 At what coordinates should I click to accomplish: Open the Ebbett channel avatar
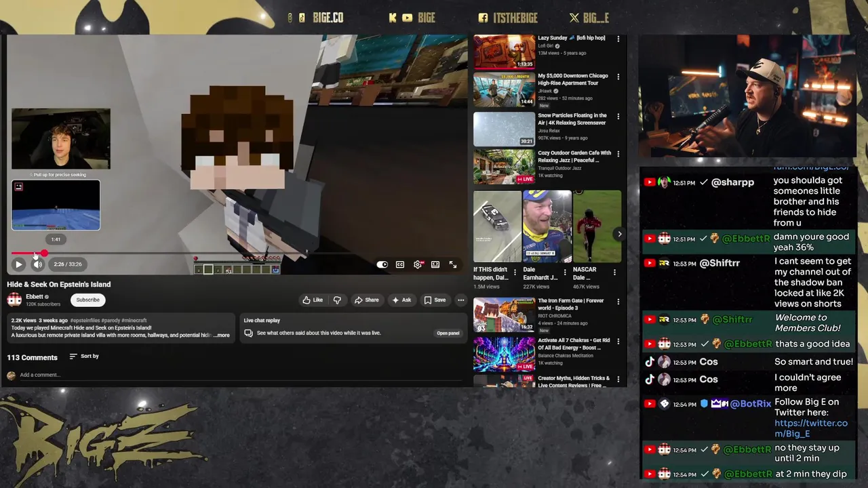click(14, 300)
